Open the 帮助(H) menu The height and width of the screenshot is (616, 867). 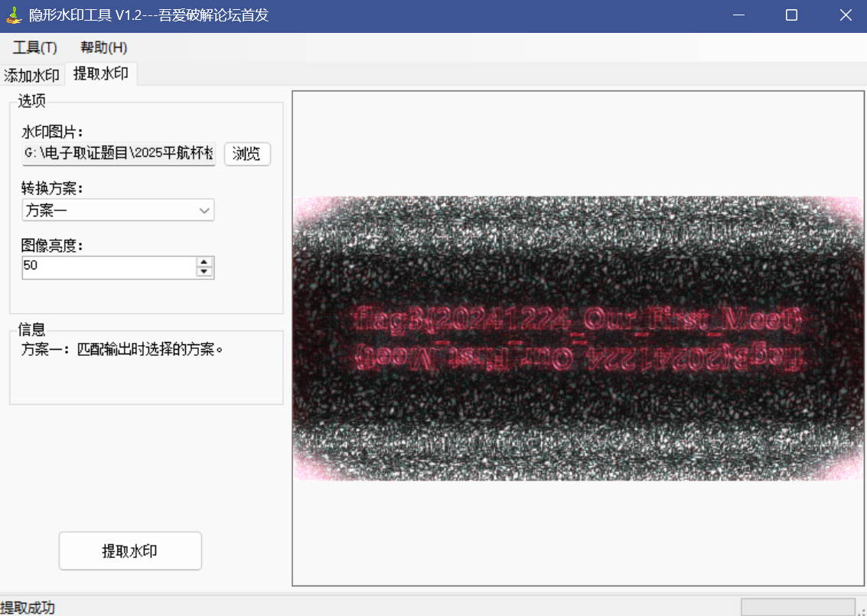click(x=103, y=47)
